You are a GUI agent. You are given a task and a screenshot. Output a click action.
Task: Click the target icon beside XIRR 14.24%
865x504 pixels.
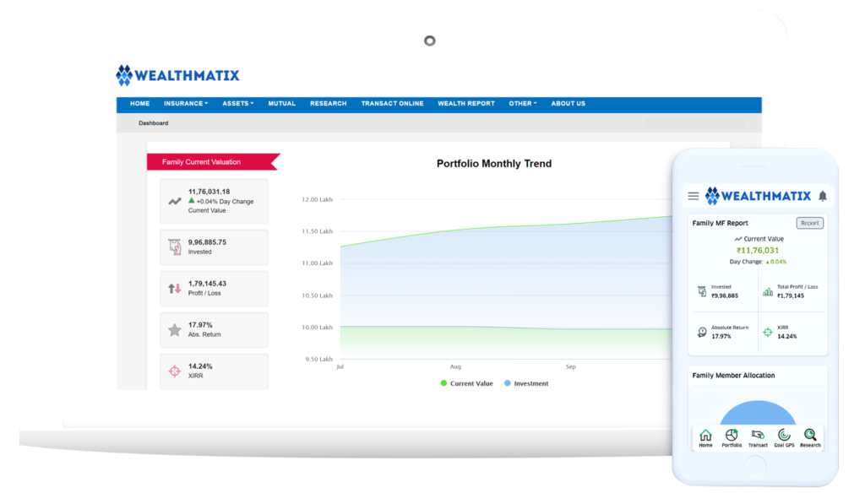coord(175,371)
